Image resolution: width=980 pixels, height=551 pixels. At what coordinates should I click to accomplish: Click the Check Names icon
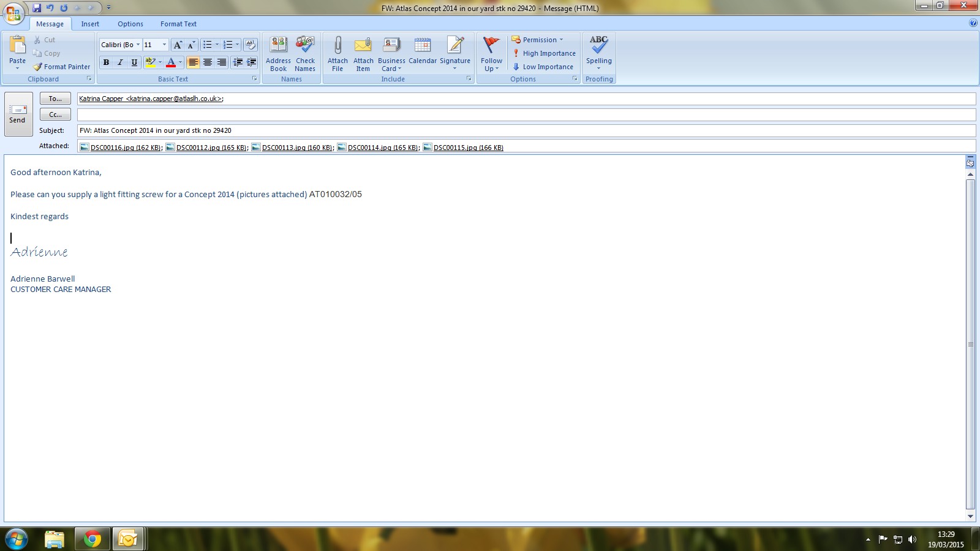(x=305, y=46)
